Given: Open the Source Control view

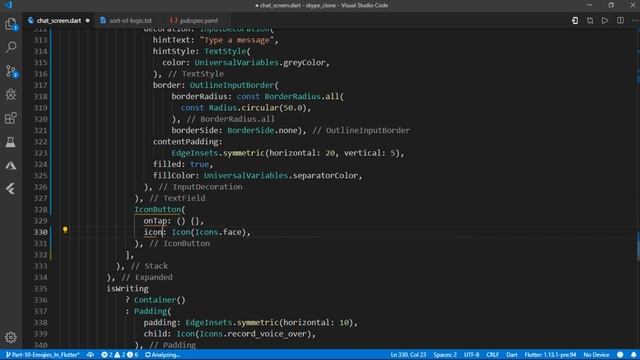Looking at the screenshot, I should (11, 71).
